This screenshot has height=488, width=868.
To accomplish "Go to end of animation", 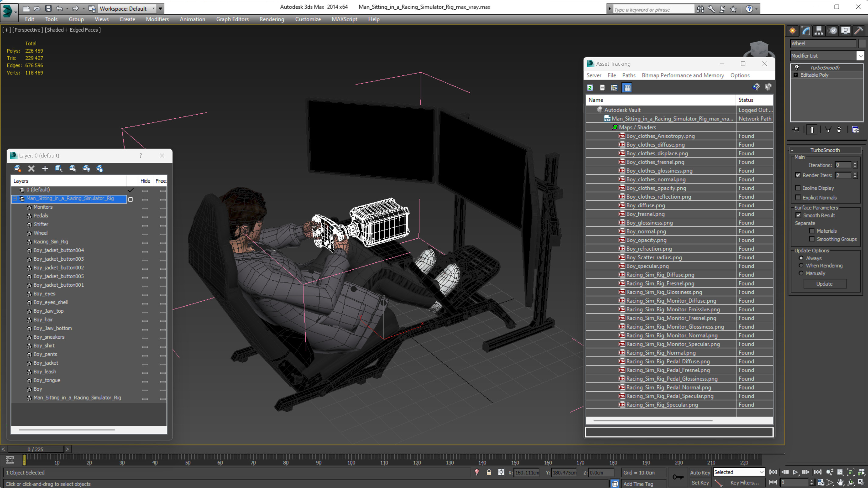I will pyautogui.click(x=817, y=472).
